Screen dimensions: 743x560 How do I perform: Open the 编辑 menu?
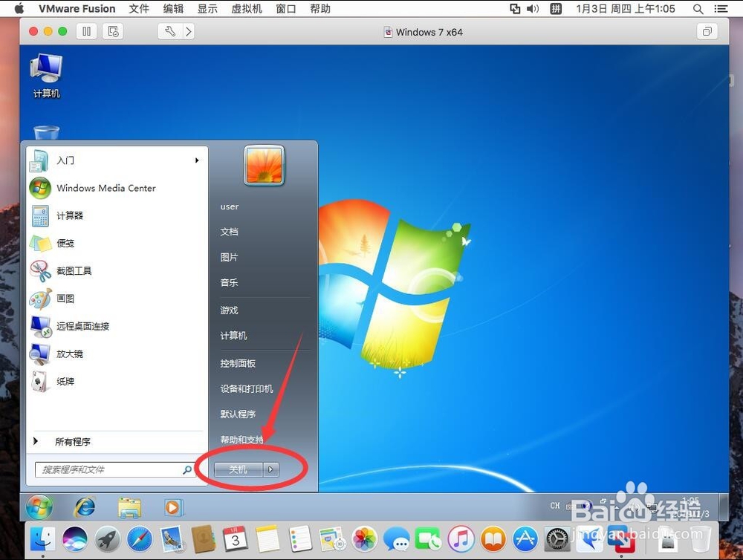coord(173,8)
